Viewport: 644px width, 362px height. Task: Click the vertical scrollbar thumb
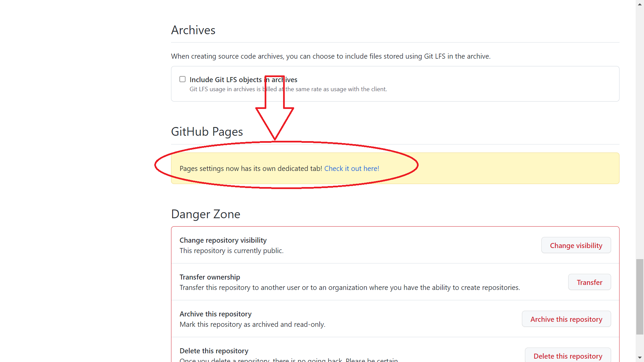(640, 297)
